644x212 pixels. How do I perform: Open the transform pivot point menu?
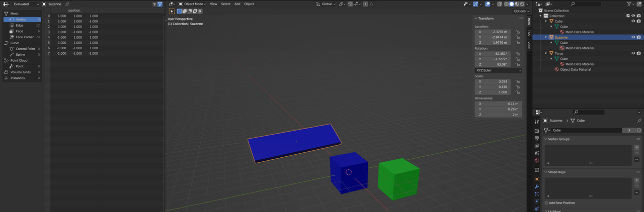(x=342, y=4)
